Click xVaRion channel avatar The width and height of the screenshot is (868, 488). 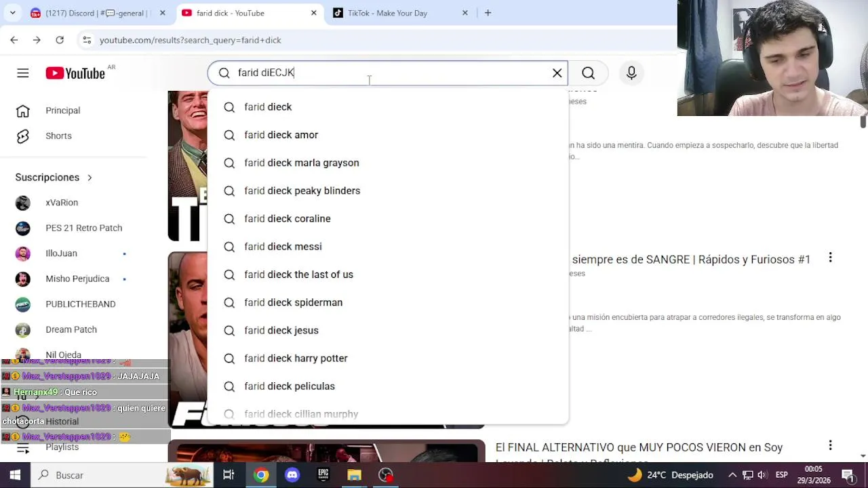[x=23, y=203]
